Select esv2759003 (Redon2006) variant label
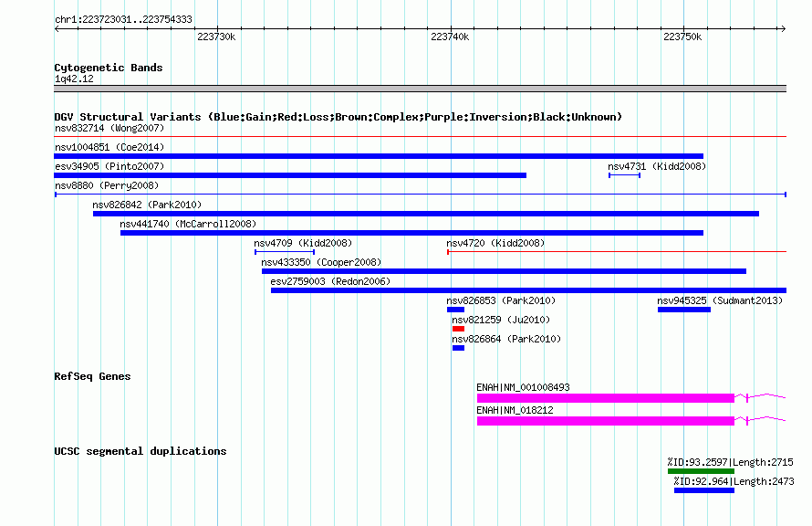This screenshot has height=526, width=812. coord(330,281)
